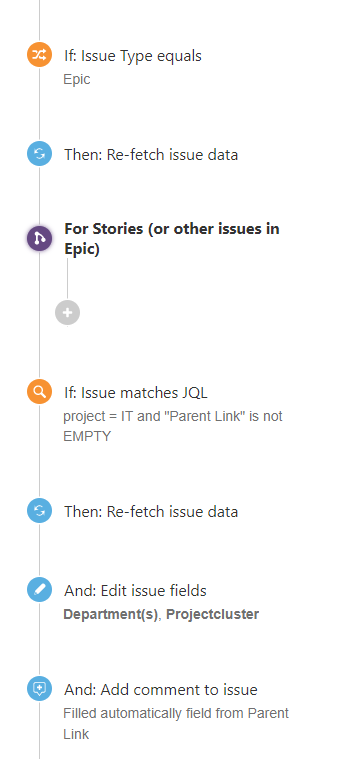Open the 'And: Edit issue fields' action
This screenshot has width=361, height=759.
point(135,591)
